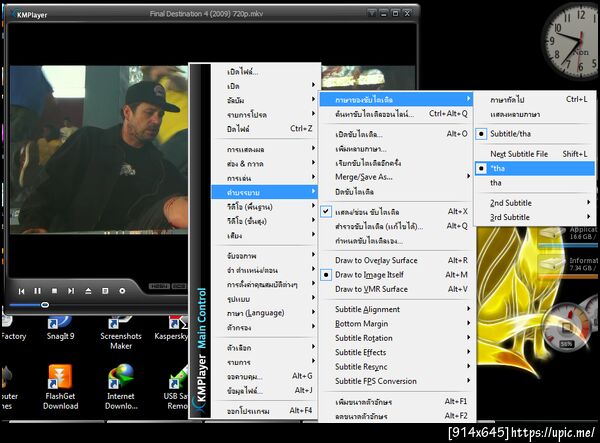Choose the next language item (Ctrl+L)
The image size is (600, 443).
[535, 99]
